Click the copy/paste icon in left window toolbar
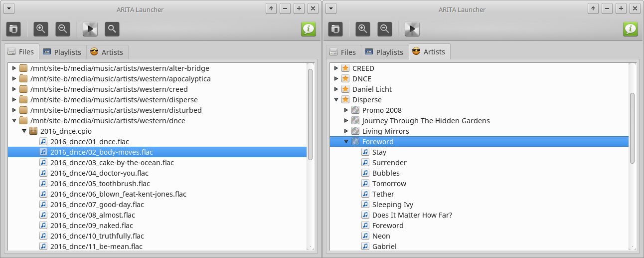Image resolution: width=644 pixels, height=258 pixels. click(13, 29)
